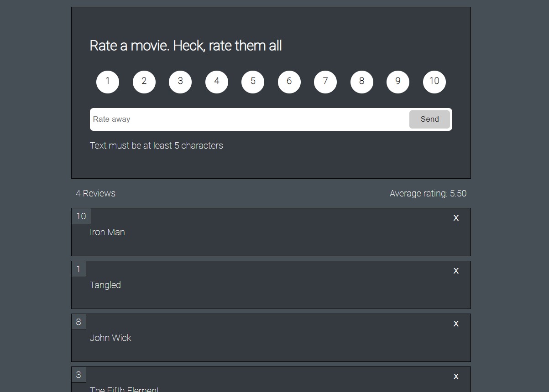
Task: Delete the Iron Man review
Action: pyautogui.click(x=456, y=218)
